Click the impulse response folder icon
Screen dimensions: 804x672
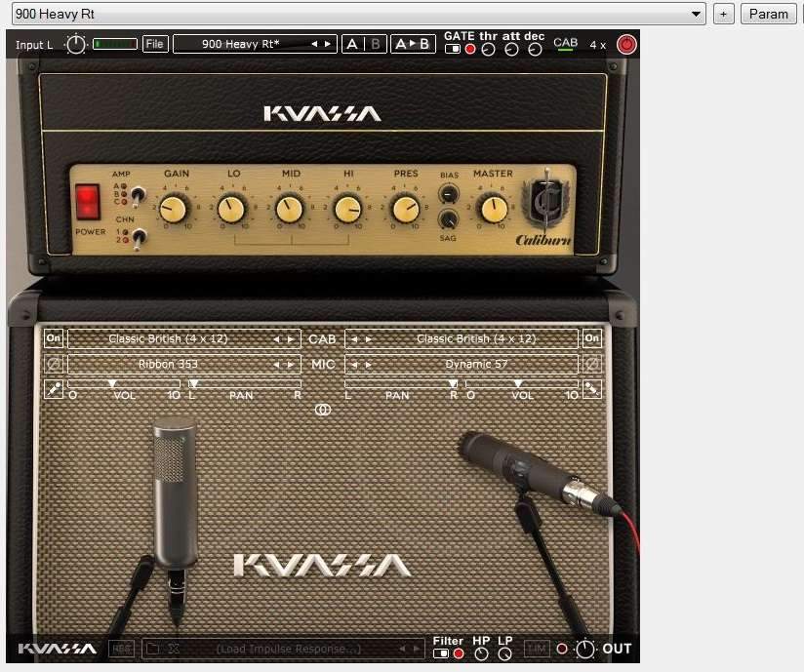click(x=152, y=649)
